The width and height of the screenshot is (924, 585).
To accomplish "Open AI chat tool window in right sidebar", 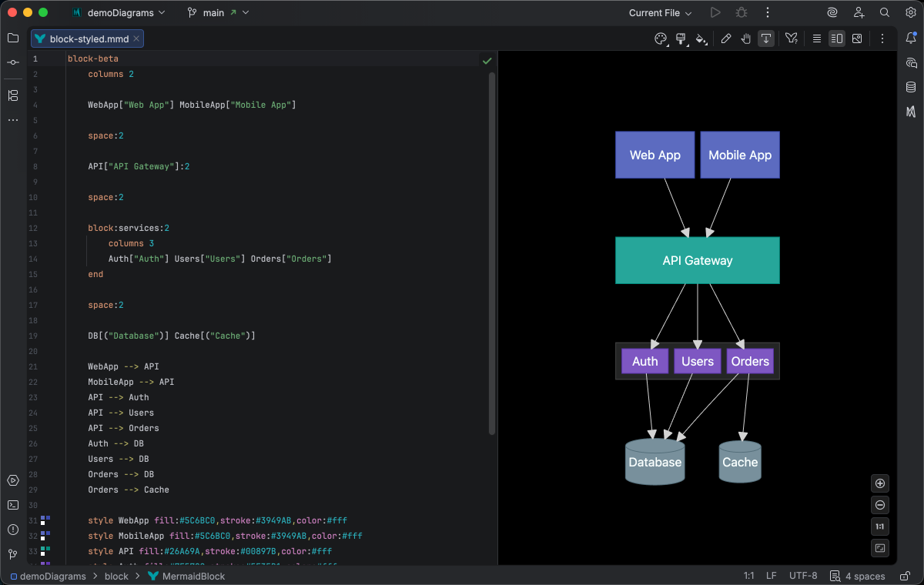I will [x=911, y=62].
